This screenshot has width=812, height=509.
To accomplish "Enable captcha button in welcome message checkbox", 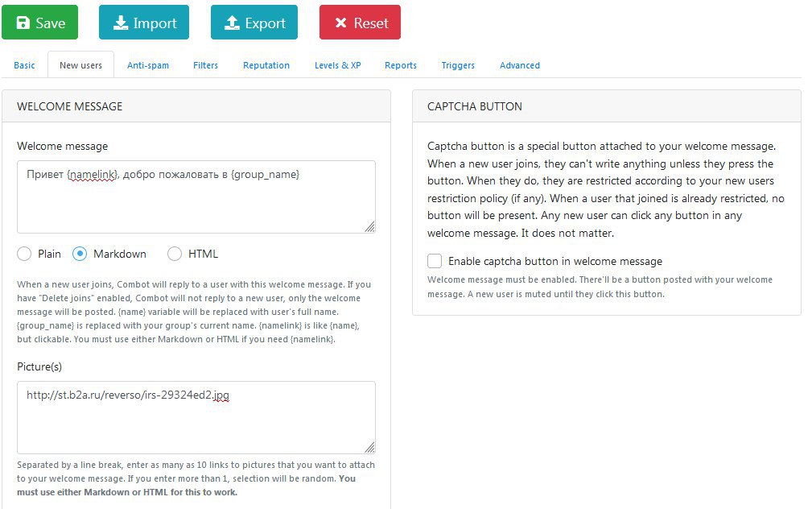I will pos(435,261).
